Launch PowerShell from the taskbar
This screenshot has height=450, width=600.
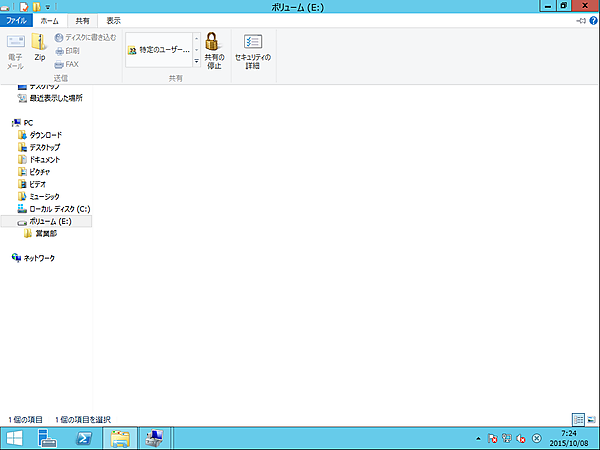(83, 438)
